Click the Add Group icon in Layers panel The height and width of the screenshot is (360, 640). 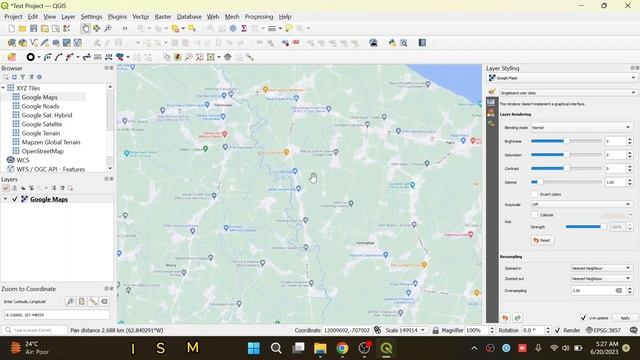coord(15,188)
